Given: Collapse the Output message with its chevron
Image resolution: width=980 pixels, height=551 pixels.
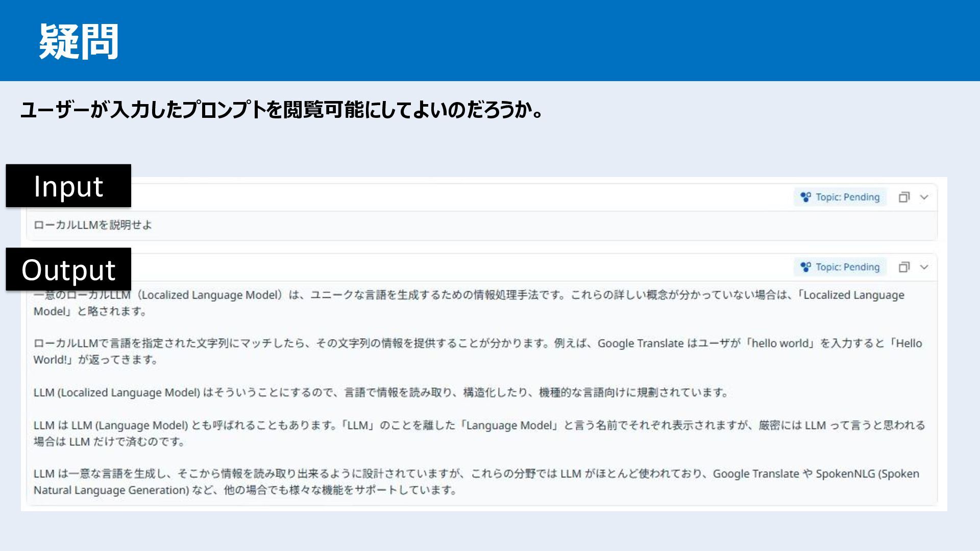Looking at the screenshot, I should tap(924, 267).
